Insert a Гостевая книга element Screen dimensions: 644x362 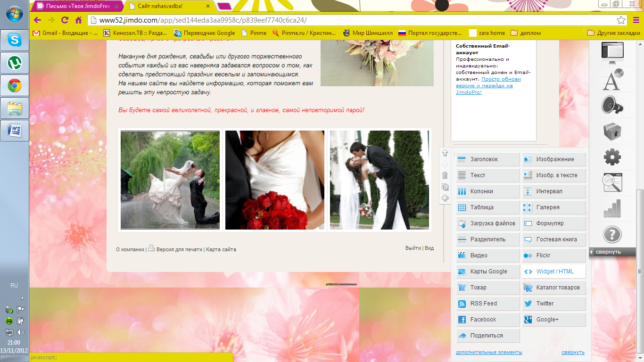pyautogui.click(x=554, y=239)
